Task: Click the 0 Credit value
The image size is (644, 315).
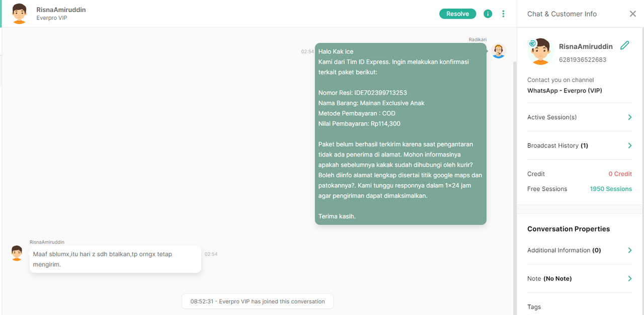Action: click(620, 174)
